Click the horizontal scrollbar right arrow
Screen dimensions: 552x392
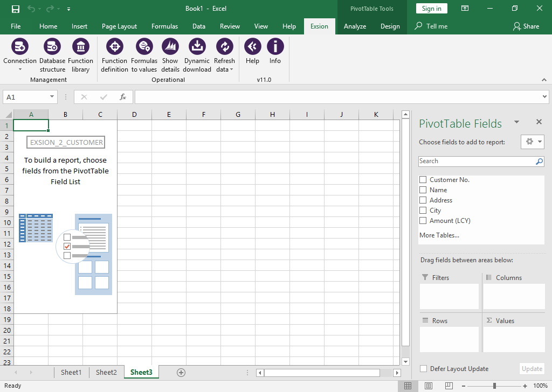[x=397, y=373]
